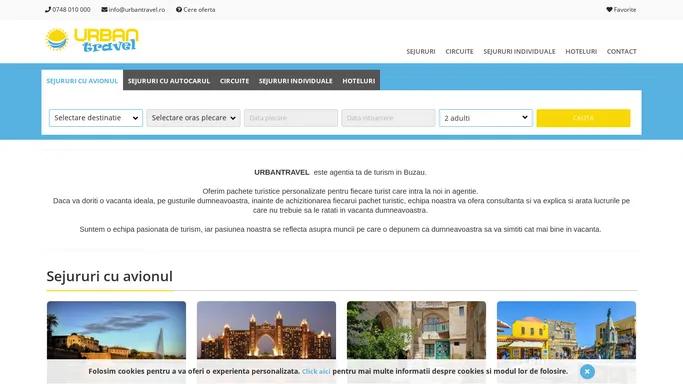Image resolution: width=683 pixels, height=384 pixels.
Task: Select the Circuite search tab
Action: pos(234,81)
